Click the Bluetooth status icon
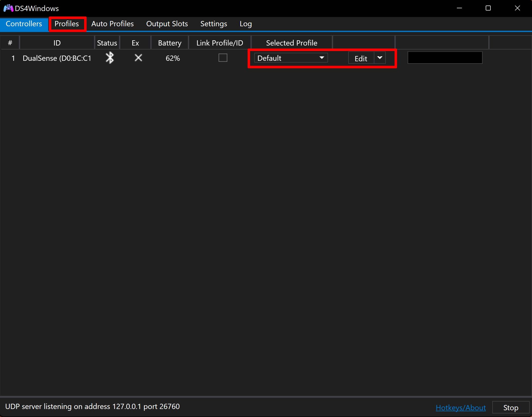This screenshot has width=532, height=417. pos(110,58)
